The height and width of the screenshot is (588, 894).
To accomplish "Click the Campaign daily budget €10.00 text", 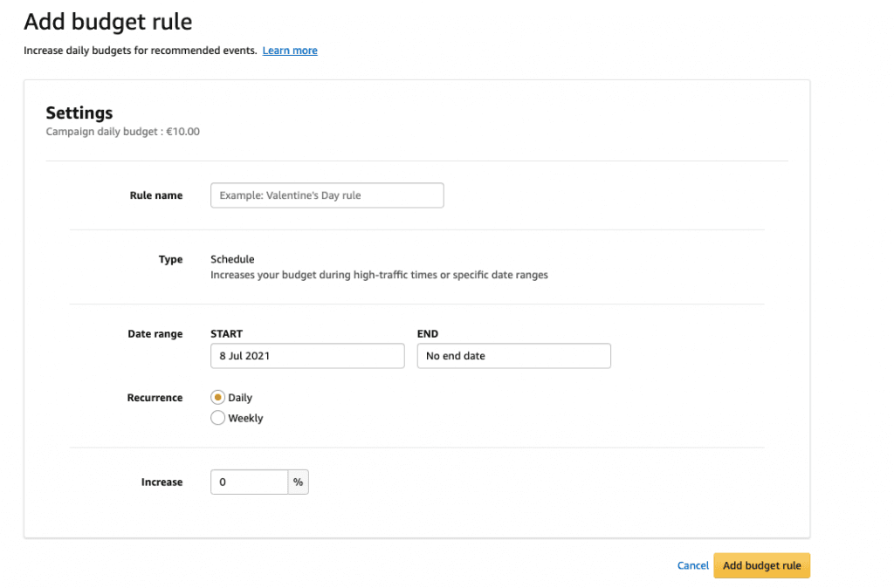I will pos(123,132).
